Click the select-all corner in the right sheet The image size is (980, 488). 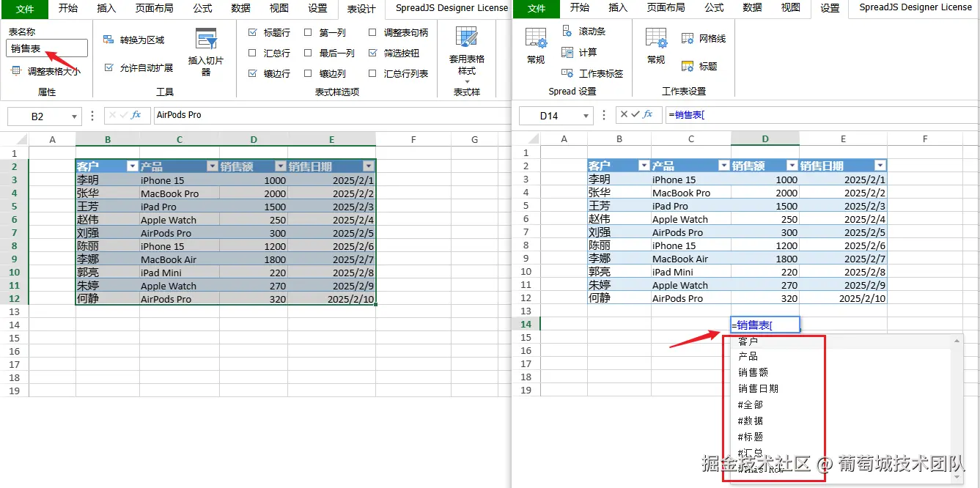tap(526, 138)
